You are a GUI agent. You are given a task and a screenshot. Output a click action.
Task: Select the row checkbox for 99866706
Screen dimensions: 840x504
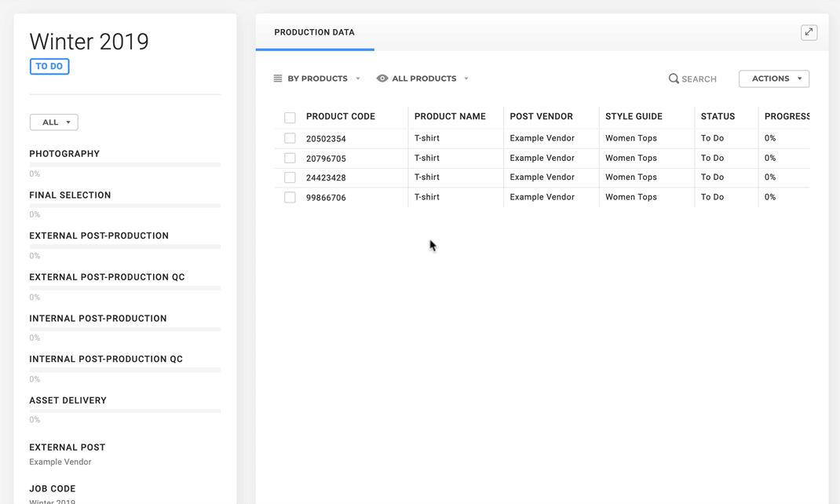pyautogui.click(x=290, y=198)
